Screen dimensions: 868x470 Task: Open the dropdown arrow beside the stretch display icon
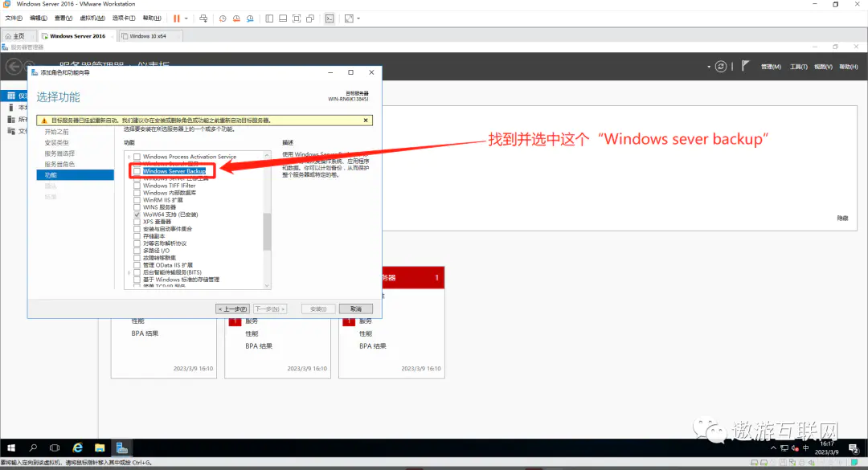(x=358, y=18)
